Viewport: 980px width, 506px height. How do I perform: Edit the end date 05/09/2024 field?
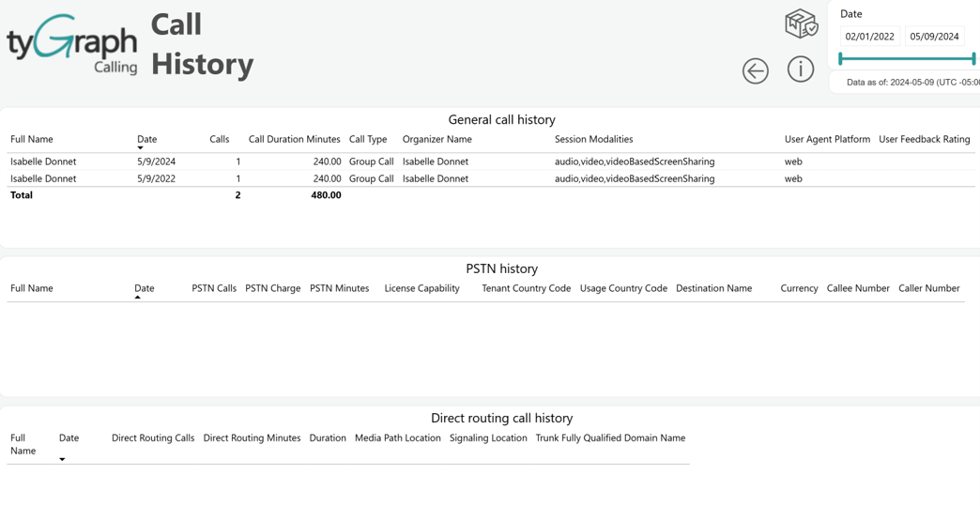coord(934,37)
